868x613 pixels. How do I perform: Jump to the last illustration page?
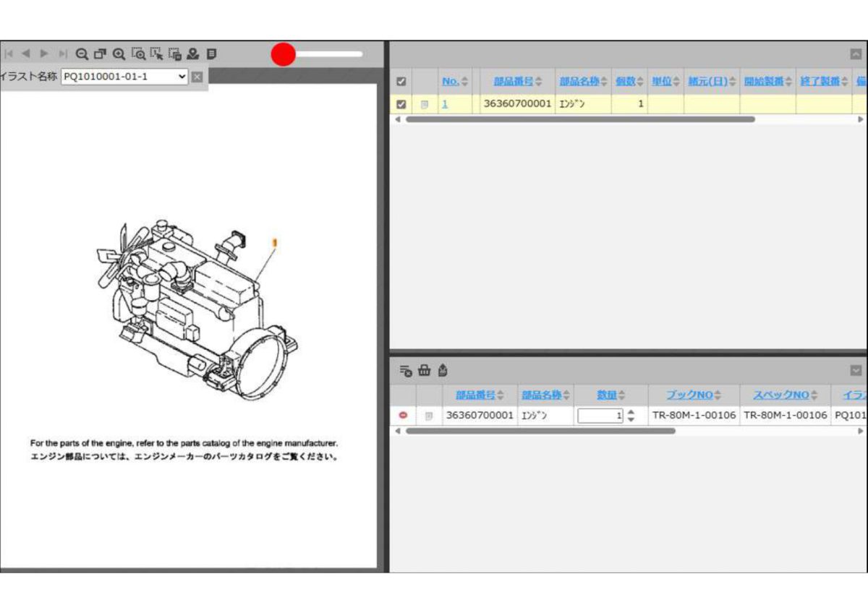pos(63,53)
